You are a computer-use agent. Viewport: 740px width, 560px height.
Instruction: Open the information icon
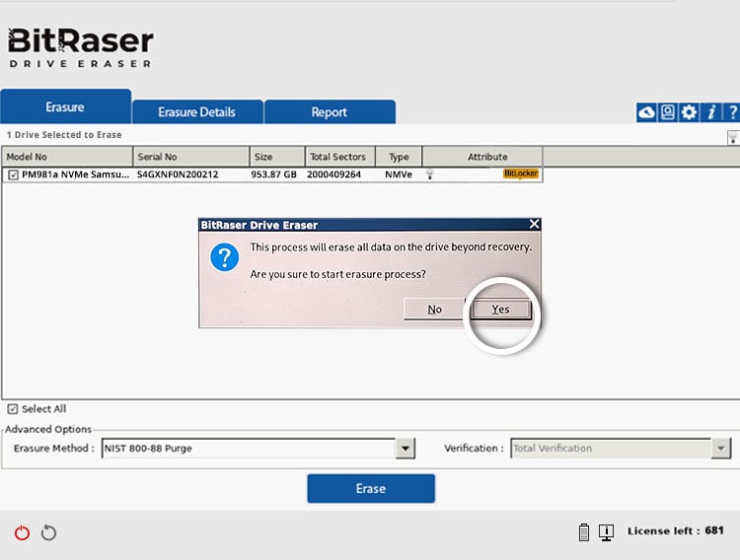click(x=710, y=112)
